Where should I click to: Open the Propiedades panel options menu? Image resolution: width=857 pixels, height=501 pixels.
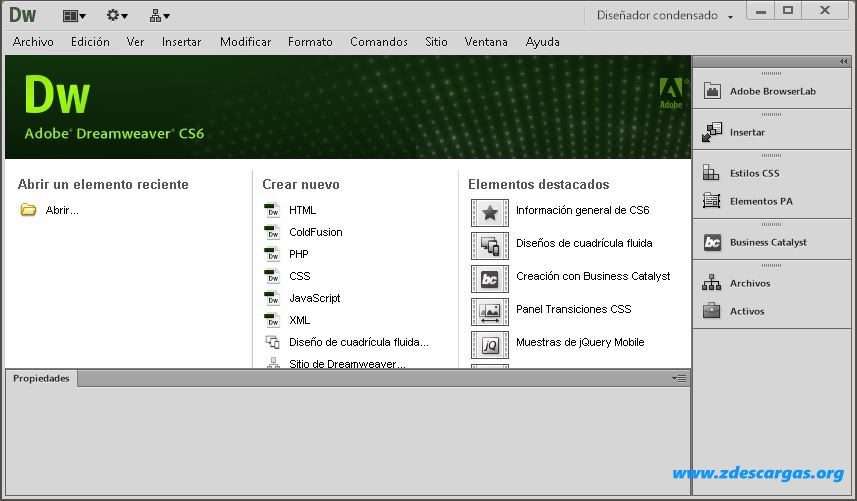[x=679, y=378]
